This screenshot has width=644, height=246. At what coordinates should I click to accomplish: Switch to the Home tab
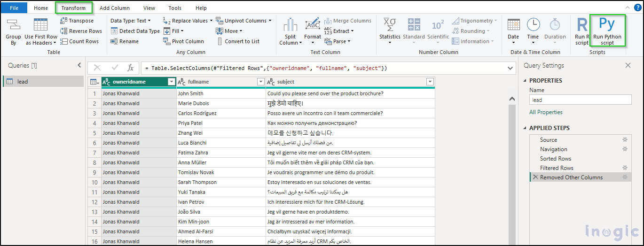[x=41, y=8]
